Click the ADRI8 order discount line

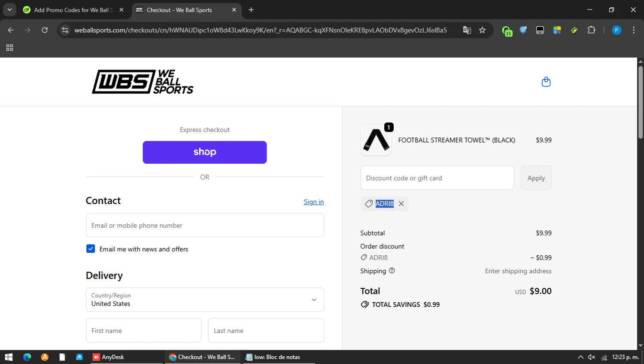456,258
